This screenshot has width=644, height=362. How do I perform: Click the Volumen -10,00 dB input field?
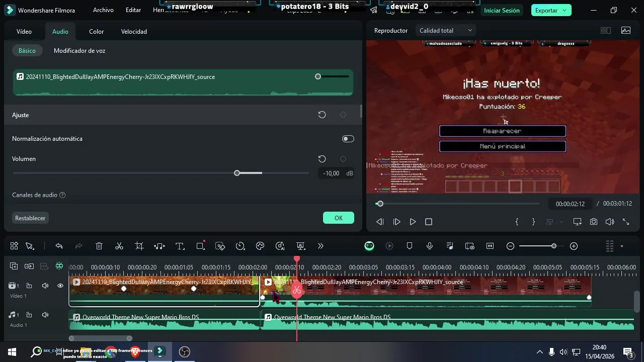(x=331, y=173)
